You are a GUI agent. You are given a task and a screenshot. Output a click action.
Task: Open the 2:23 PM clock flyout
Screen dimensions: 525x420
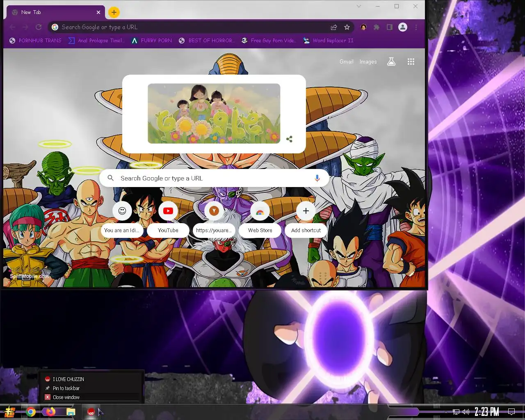coord(487,412)
